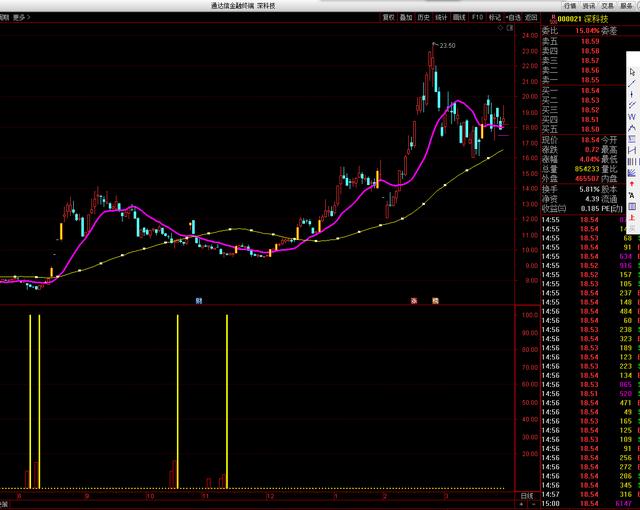Zoom out with the minus button

tap(533, 504)
